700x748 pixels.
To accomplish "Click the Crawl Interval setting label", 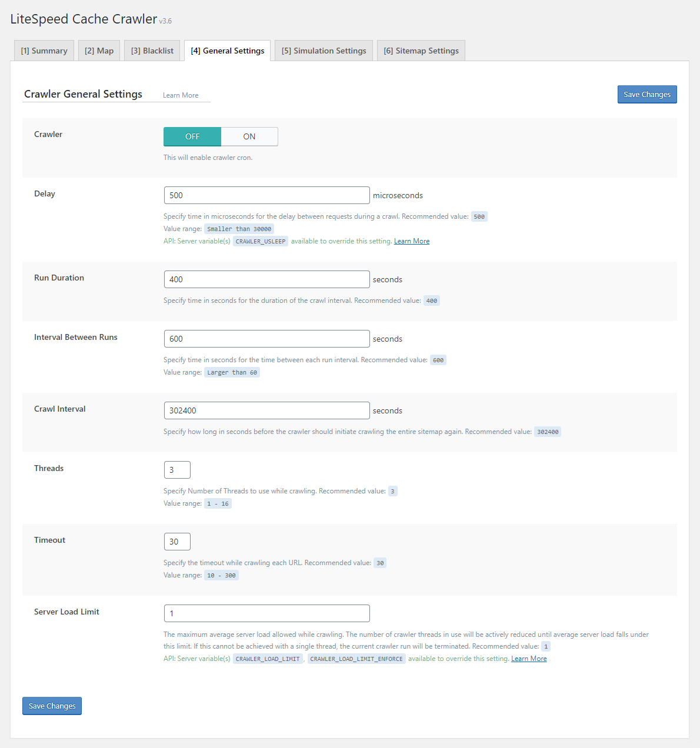I will tap(60, 409).
